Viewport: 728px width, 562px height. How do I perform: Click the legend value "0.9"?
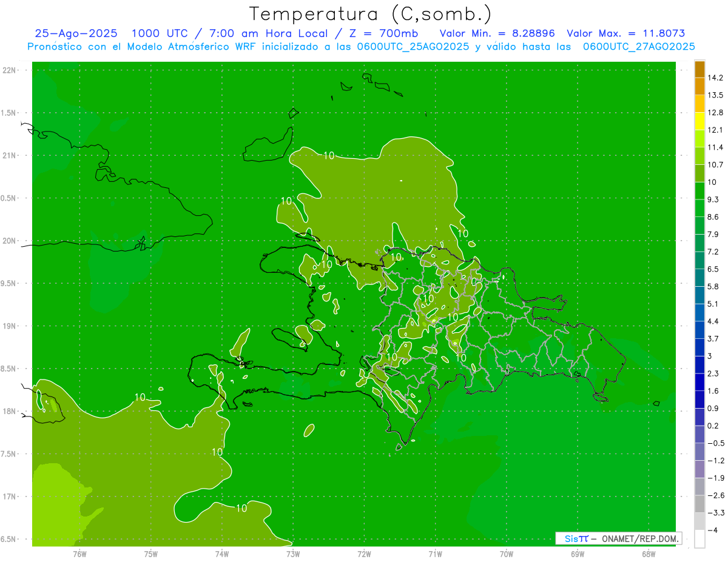coord(713,408)
